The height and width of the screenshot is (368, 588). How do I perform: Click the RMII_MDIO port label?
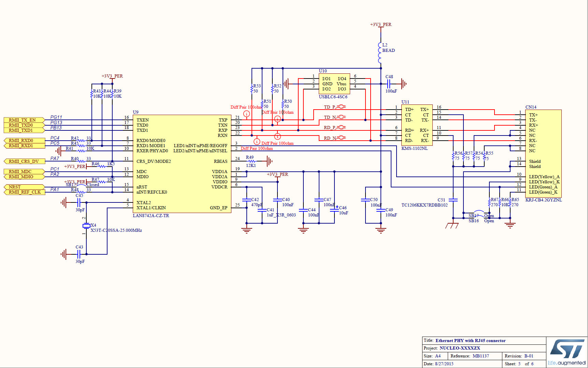(24, 177)
